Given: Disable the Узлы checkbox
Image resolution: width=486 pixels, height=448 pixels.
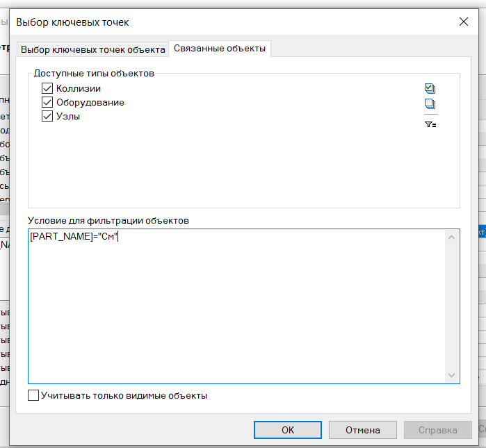Looking at the screenshot, I should point(47,116).
